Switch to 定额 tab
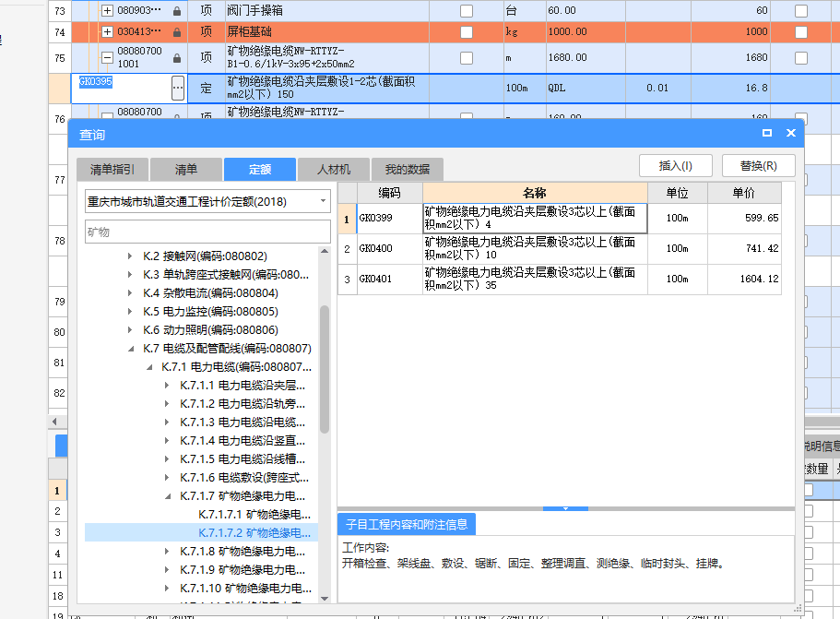The height and width of the screenshot is (619, 840). point(260,170)
